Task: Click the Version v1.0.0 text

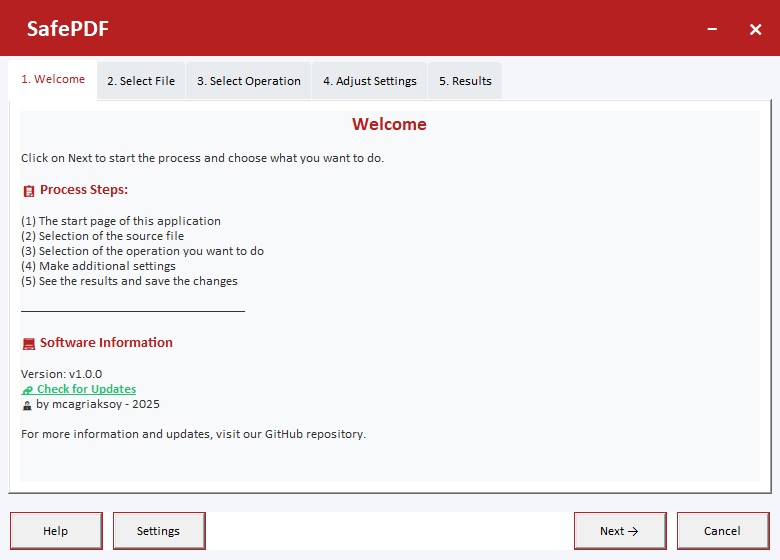Action: click(61, 374)
